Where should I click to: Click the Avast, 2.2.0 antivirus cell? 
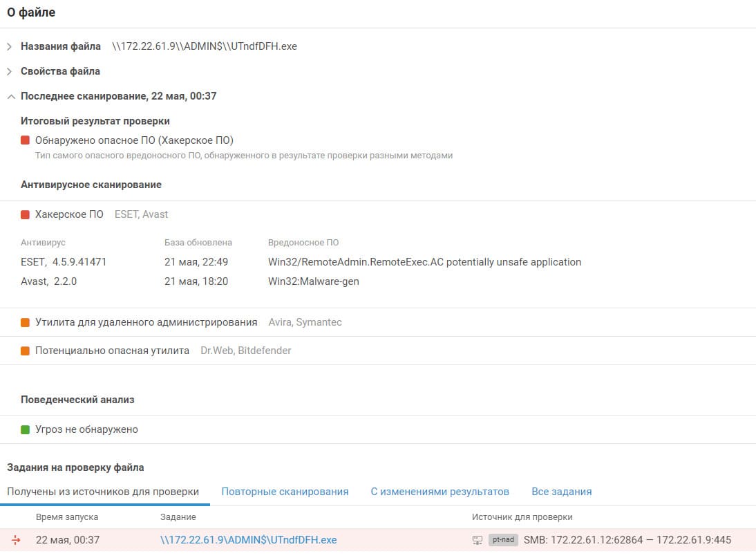48,281
